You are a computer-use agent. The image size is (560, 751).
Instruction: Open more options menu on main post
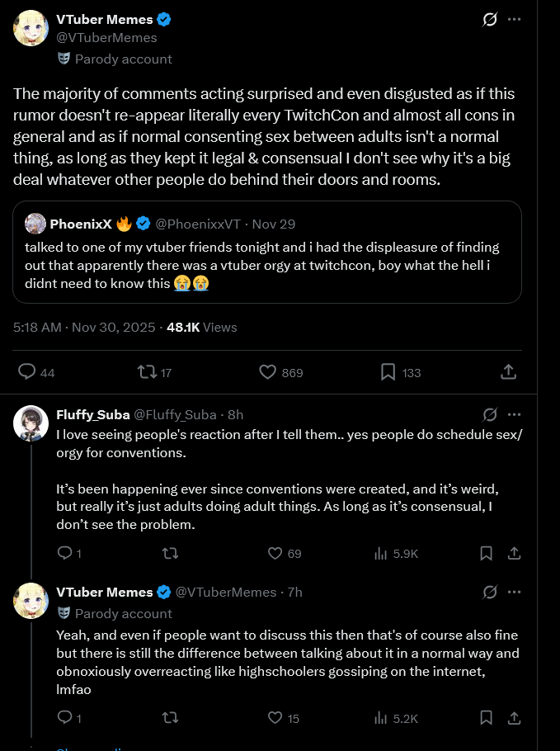[515, 19]
